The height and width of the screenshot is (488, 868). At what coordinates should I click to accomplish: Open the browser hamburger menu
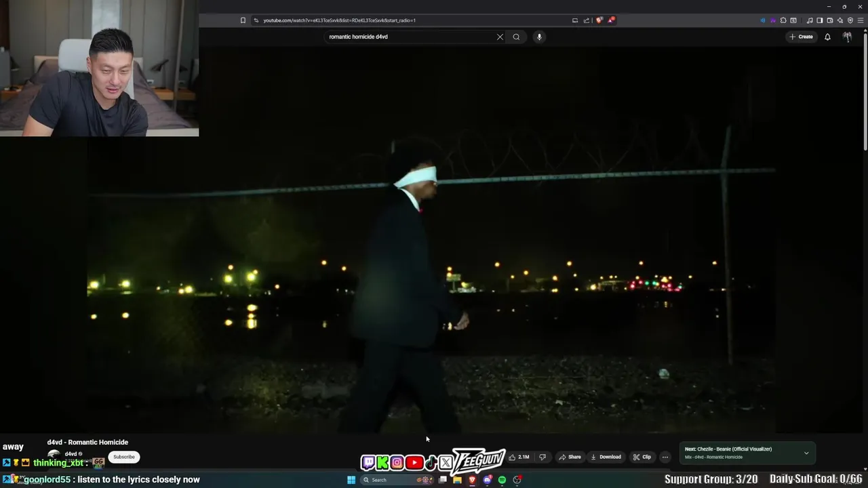[861, 20]
